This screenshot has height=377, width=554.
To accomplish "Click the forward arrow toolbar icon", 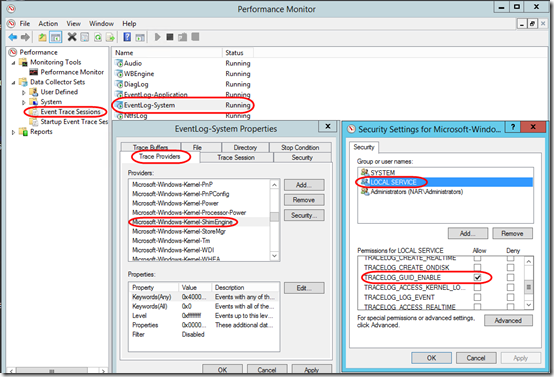I will [x=25, y=37].
